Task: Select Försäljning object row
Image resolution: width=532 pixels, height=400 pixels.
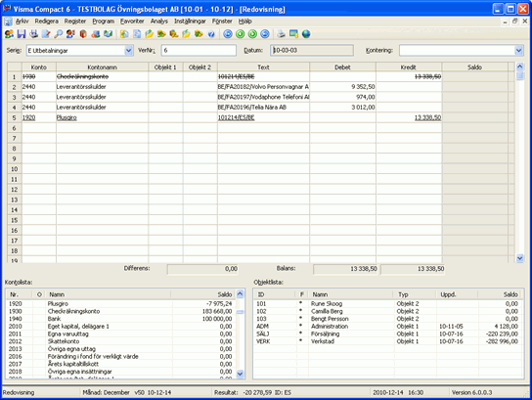Action: [x=388, y=333]
